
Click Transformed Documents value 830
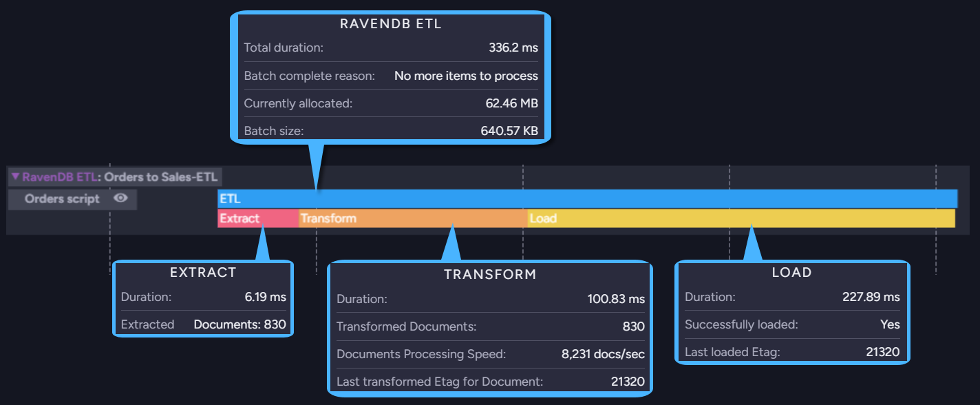point(633,326)
